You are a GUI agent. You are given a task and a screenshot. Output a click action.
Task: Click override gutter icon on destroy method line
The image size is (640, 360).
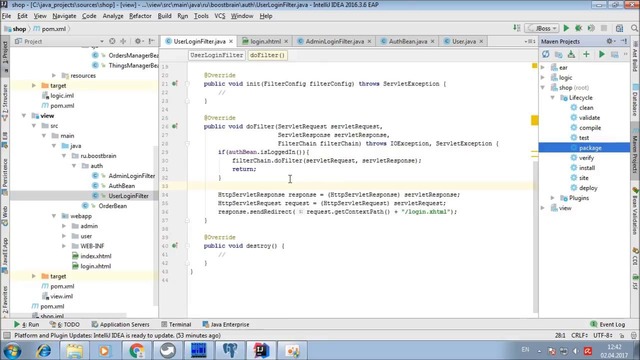[x=175, y=246]
